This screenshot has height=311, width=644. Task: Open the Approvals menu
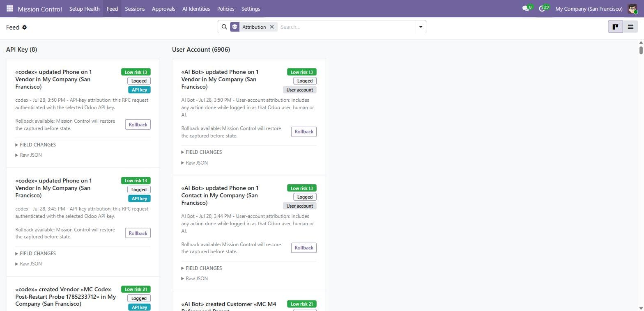pyautogui.click(x=163, y=9)
